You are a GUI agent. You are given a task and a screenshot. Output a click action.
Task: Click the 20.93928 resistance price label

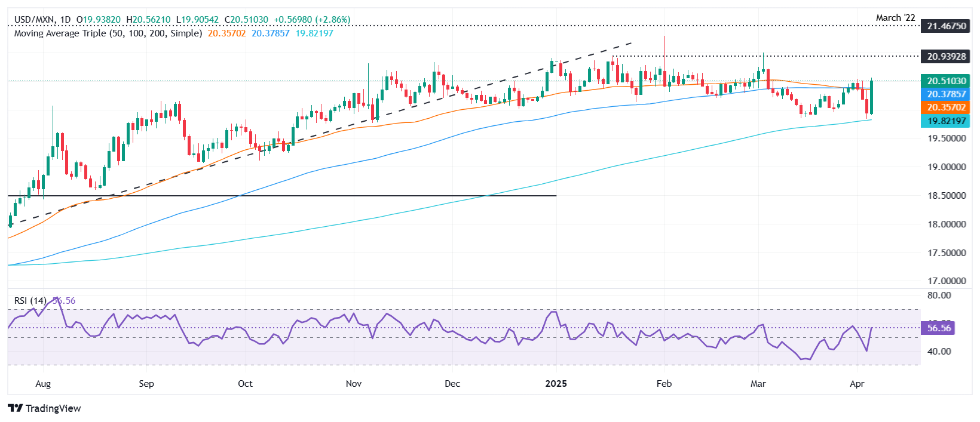946,57
